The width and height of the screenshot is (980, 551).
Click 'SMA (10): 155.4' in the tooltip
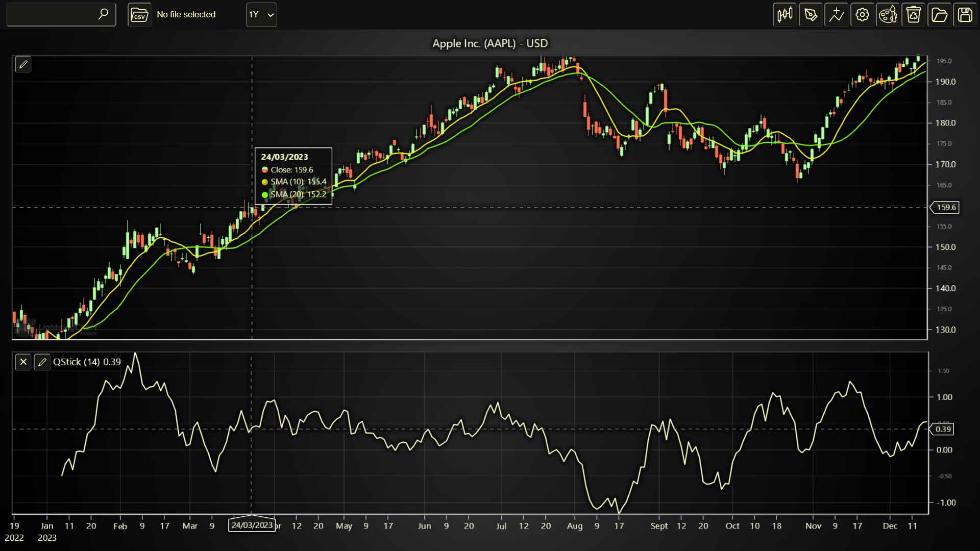[298, 182]
